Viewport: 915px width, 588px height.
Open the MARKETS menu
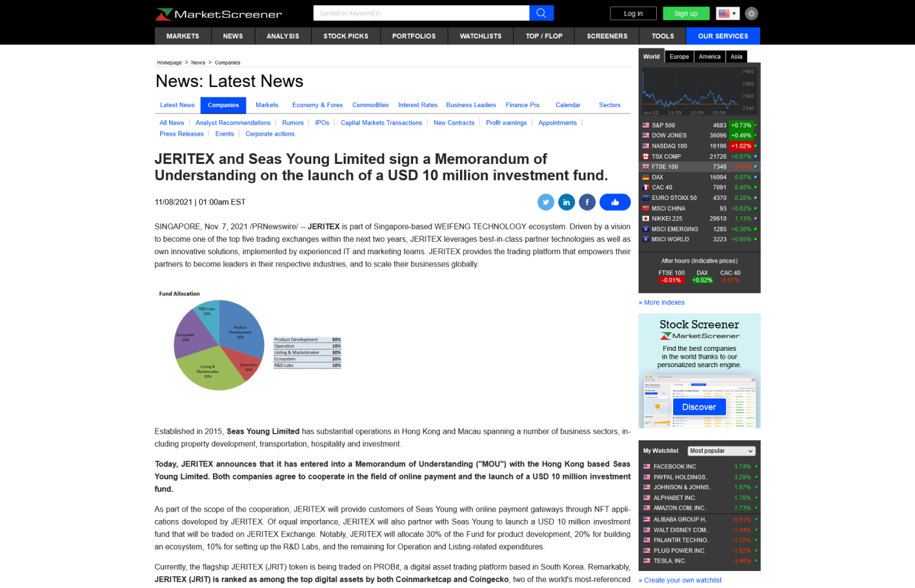click(183, 36)
